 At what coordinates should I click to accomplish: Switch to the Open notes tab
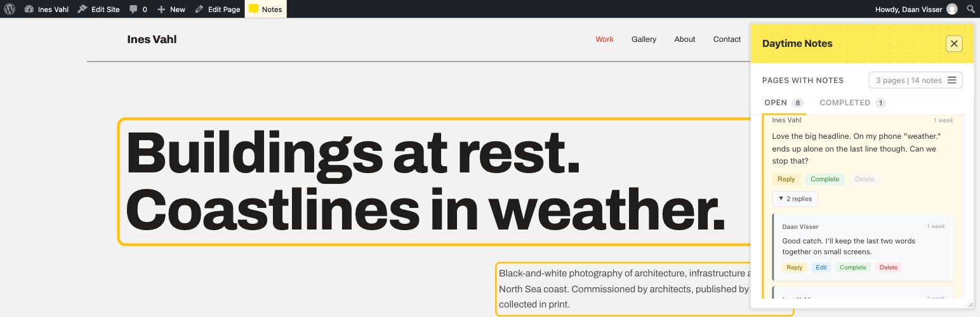[784, 103]
